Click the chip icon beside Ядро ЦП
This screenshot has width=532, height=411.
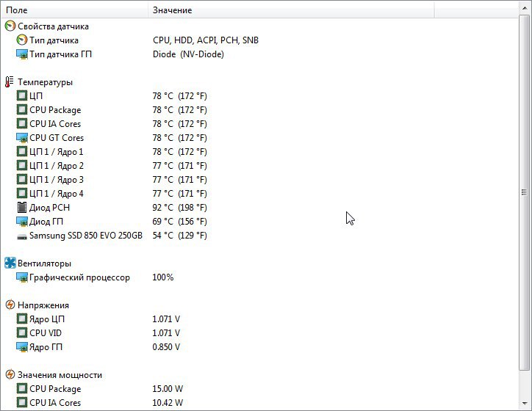(x=22, y=319)
